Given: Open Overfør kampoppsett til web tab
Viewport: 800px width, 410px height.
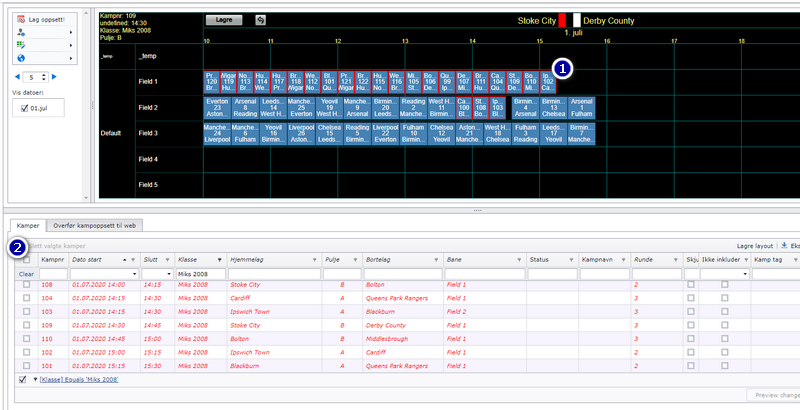Looking at the screenshot, I should click(x=94, y=225).
